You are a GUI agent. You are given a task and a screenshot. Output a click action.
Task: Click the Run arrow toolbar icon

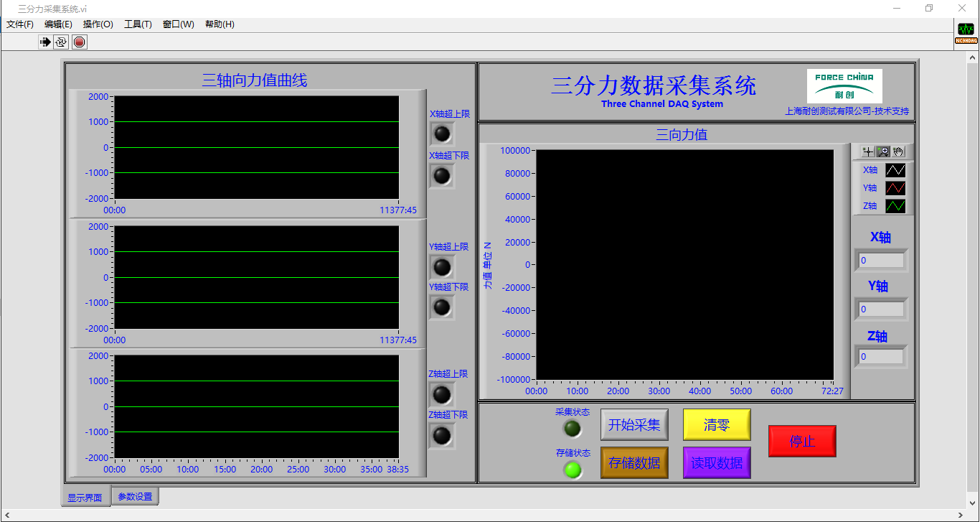pyautogui.click(x=45, y=42)
